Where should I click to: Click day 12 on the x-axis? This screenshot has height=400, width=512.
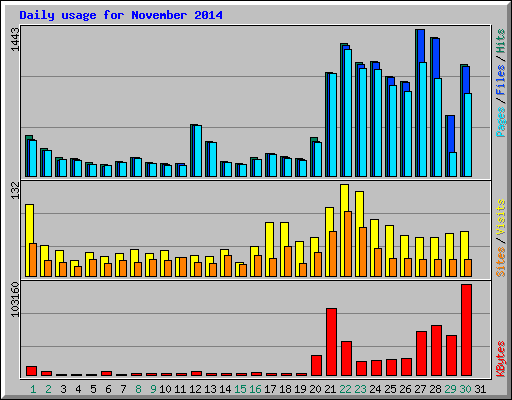point(195,389)
